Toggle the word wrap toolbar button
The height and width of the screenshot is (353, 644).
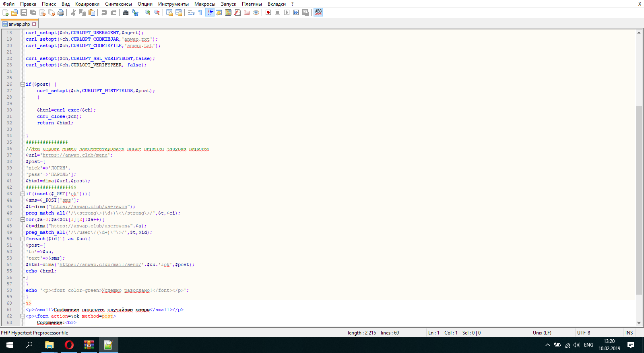[191, 12]
